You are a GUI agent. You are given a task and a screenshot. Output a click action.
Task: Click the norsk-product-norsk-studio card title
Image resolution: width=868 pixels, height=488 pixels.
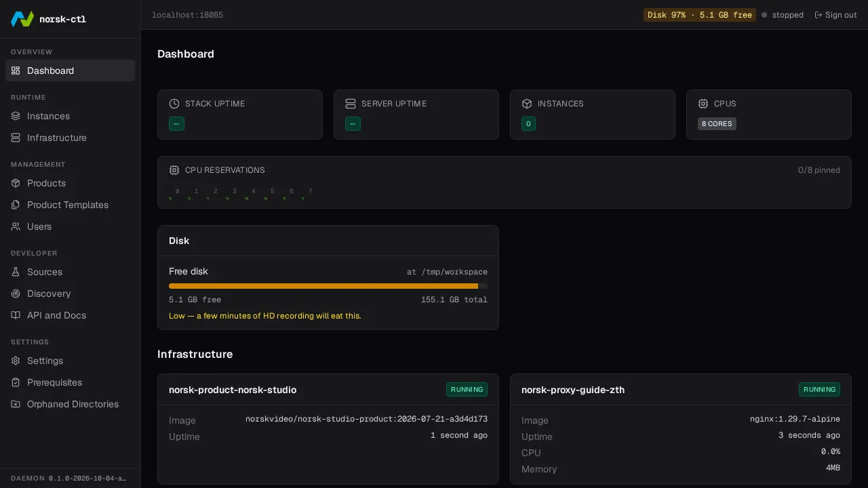(233, 390)
